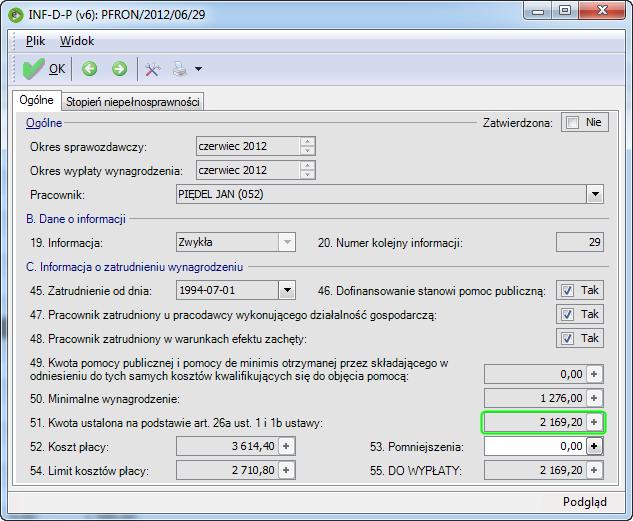The image size is (633, 521).
Task: Open the tools wrench icon in toolbar
Action: coord(152,69)
